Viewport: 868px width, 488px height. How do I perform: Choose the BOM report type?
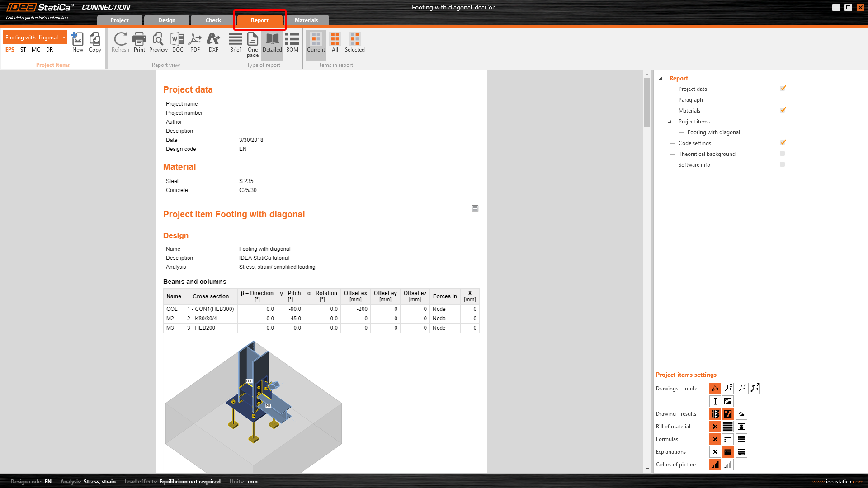pos(292,42)
